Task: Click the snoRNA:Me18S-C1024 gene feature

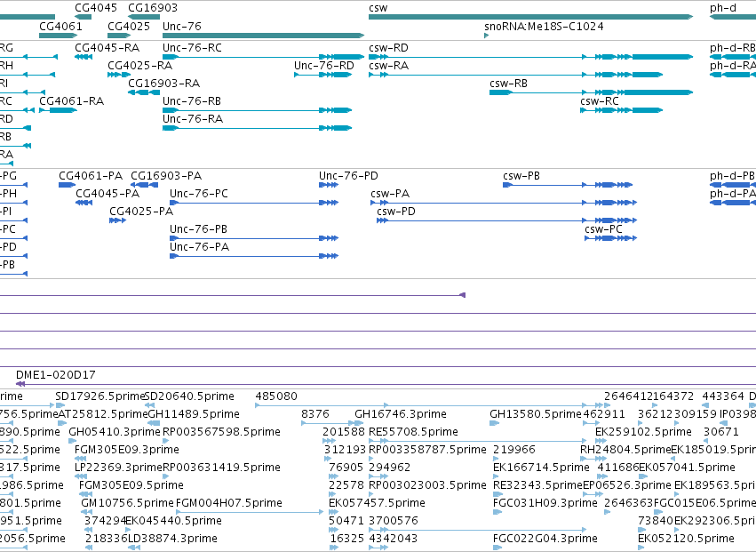Action: pos(487,36)
